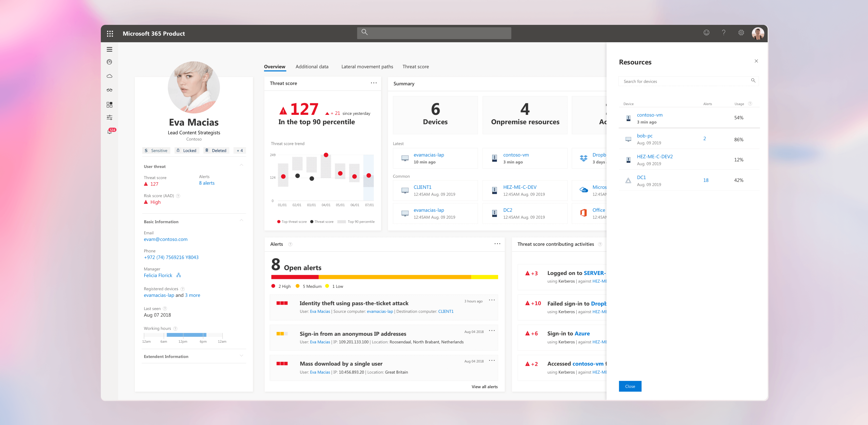Open the Microsoft 365 app launcher grid icon
The image size is (868, 425).
point(110,33)
